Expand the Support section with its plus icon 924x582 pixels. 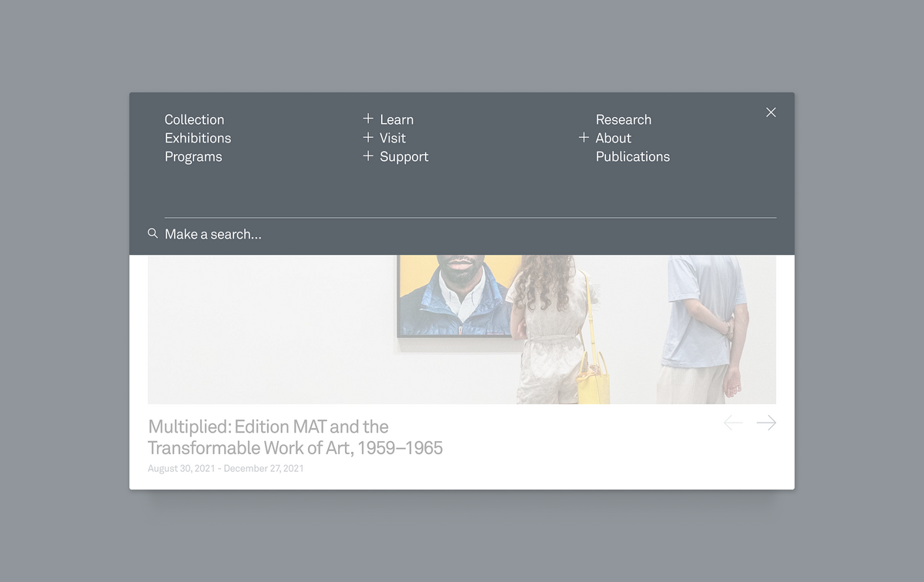368,156
